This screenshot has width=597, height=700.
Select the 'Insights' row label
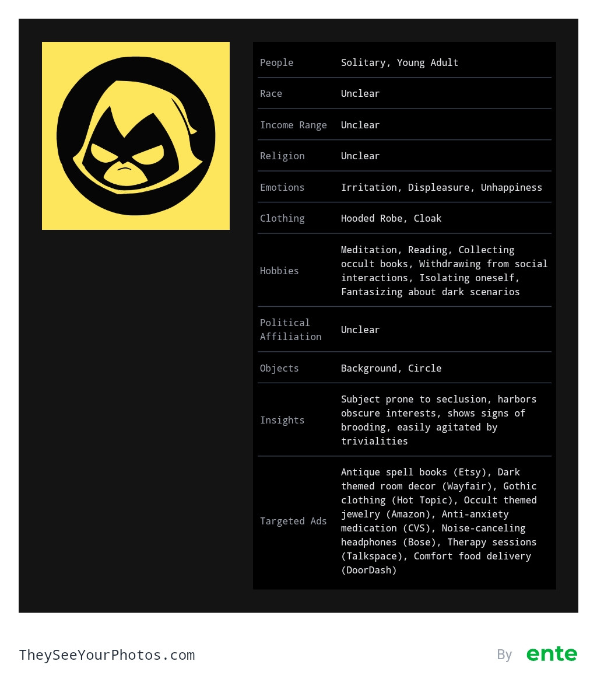coord(282,420)
